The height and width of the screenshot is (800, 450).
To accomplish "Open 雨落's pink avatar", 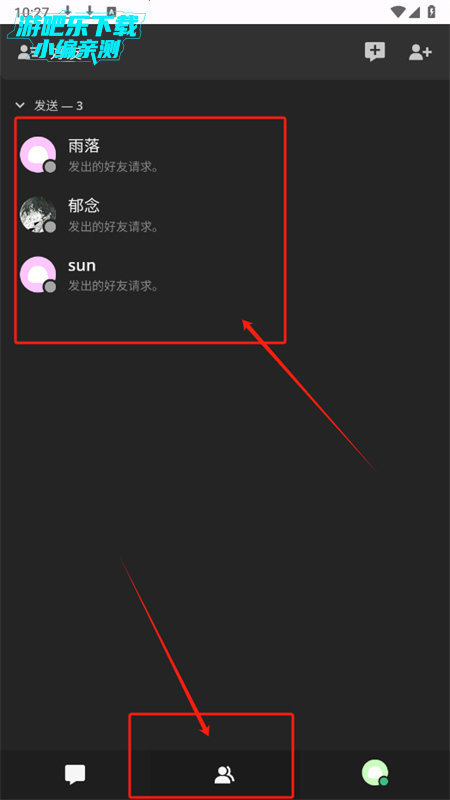I will [x=38, y=155].
